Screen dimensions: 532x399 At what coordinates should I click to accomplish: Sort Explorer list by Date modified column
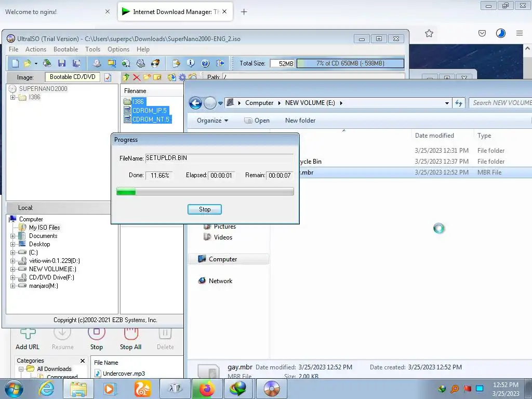[434, 136]
